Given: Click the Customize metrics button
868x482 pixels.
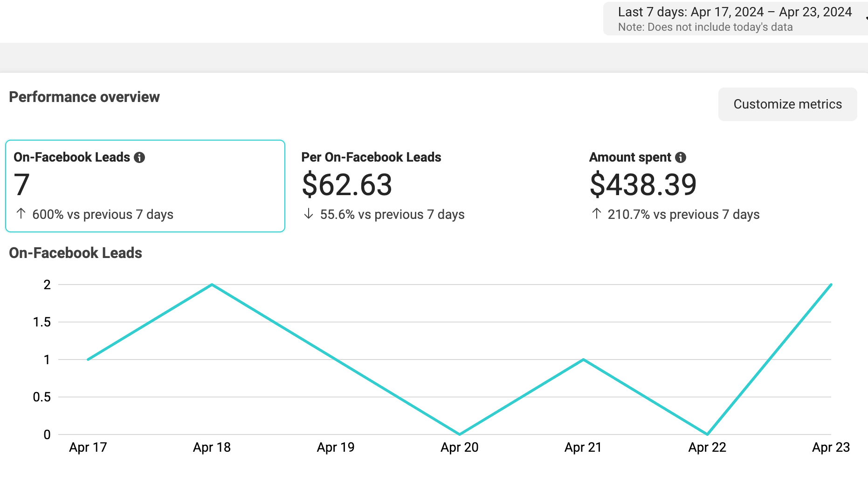Looking at the screenshot, I should (787, 104).
